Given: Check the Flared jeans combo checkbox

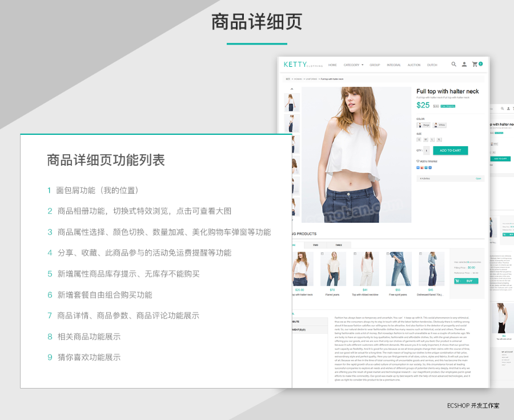Looking at the screenshot, I should (x=322, y=253).
